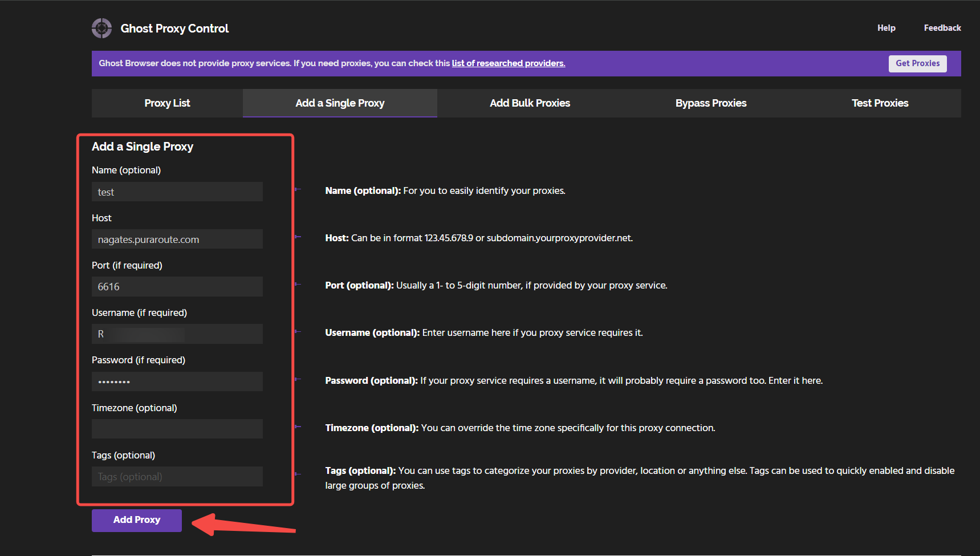Select the Port field showing 6616
Image resolution: width=980 pixels, height=556 pixels.
(x=177, y=287)
